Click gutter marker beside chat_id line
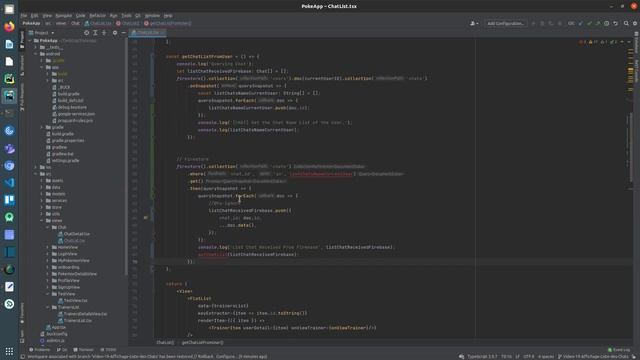The image size is (640, 360). (146, 218)
